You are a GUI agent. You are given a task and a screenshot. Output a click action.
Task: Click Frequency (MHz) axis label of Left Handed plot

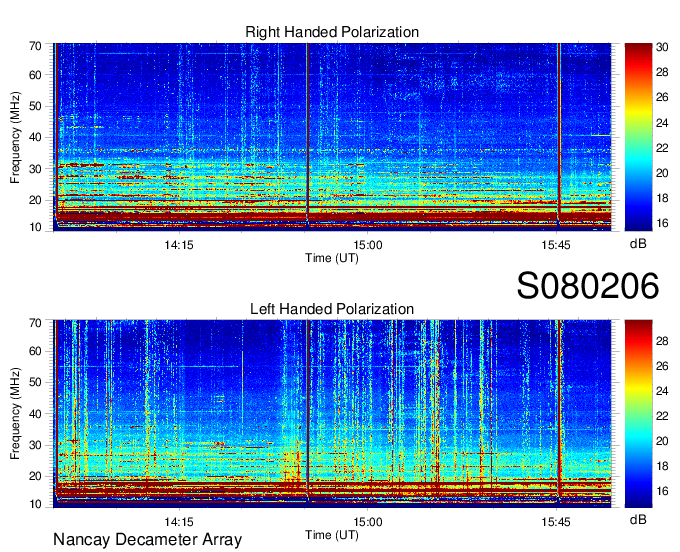click(x=15, y=414)
